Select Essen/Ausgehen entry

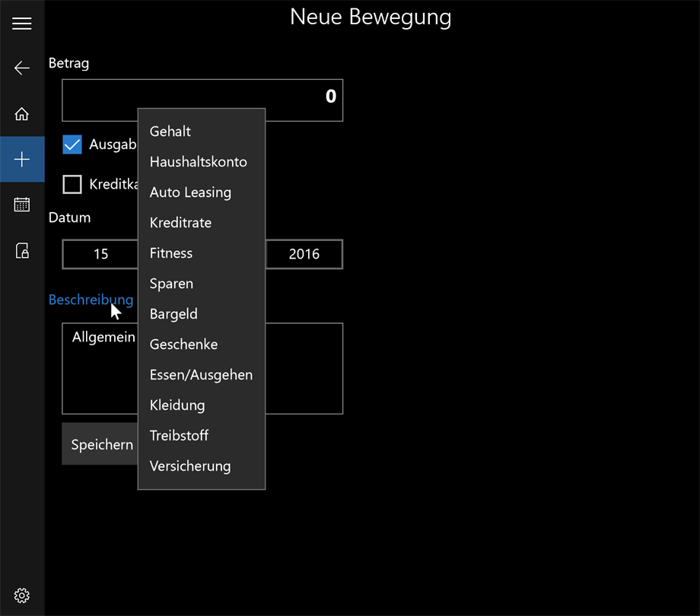point(202,375)
